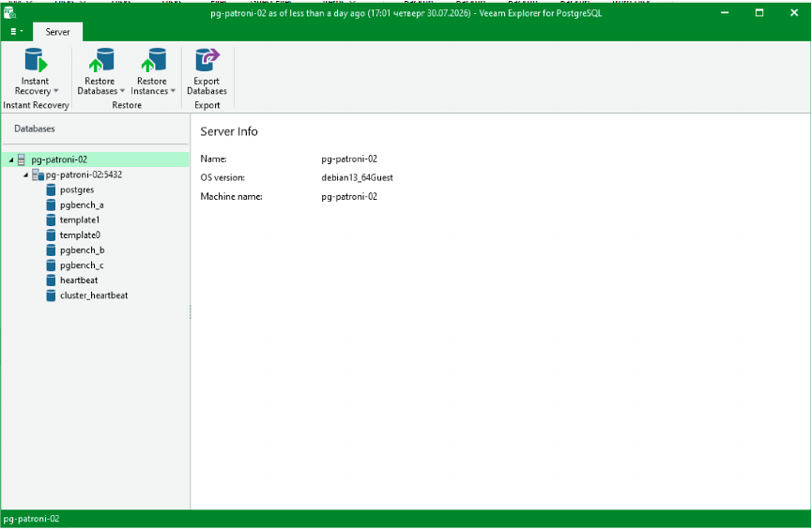Collapse the pg-patroni-02 server node
The image size is (812, 530).
pos(11,159)
